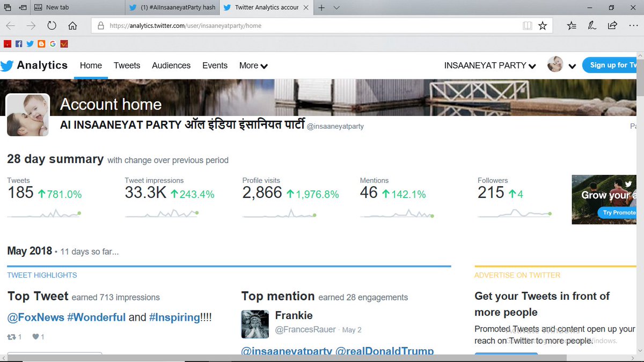Open the Home analytics tab
Screen dimensions: 644x362
91,65
